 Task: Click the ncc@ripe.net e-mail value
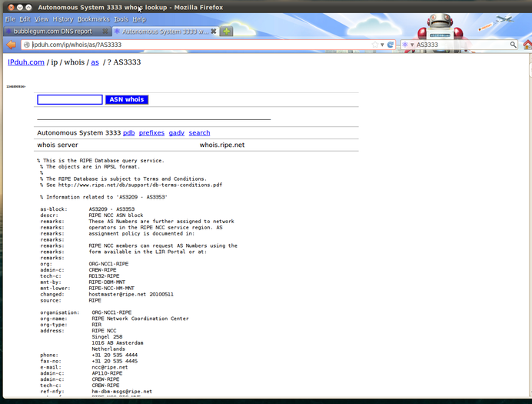pos(110,367)
